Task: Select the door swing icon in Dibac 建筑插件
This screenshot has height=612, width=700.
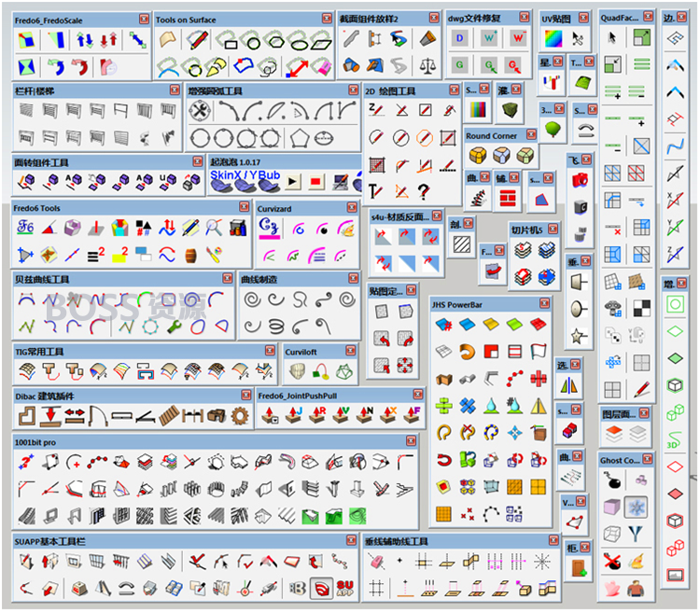Action: [x=98, y=416]
